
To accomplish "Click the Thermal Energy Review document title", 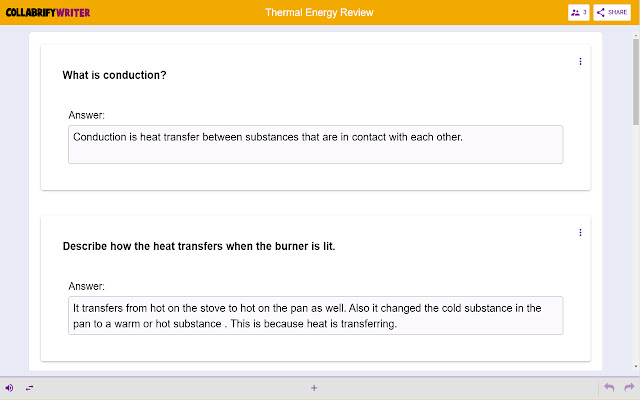I will [319, 12].
